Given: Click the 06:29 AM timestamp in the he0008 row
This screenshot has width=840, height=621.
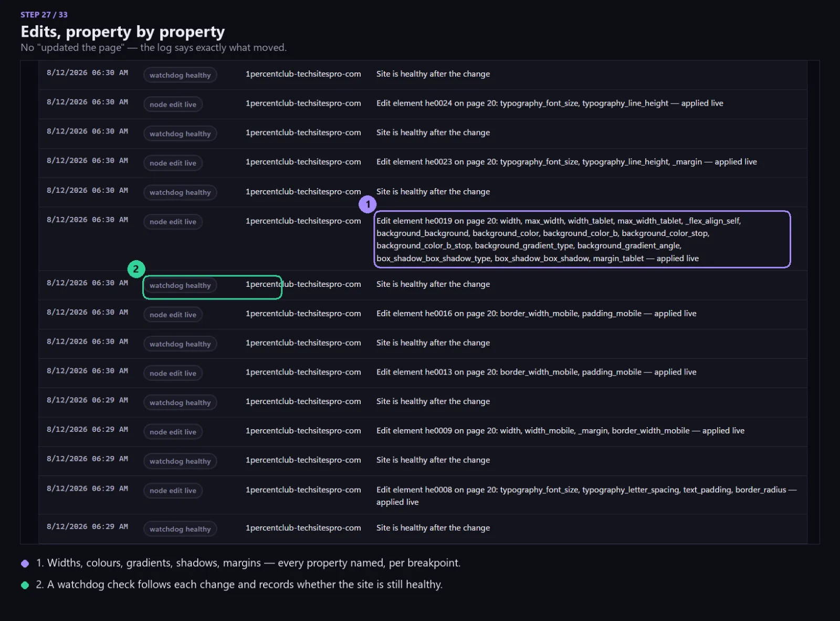Looking at the screenshot, I should pos(87,489).
